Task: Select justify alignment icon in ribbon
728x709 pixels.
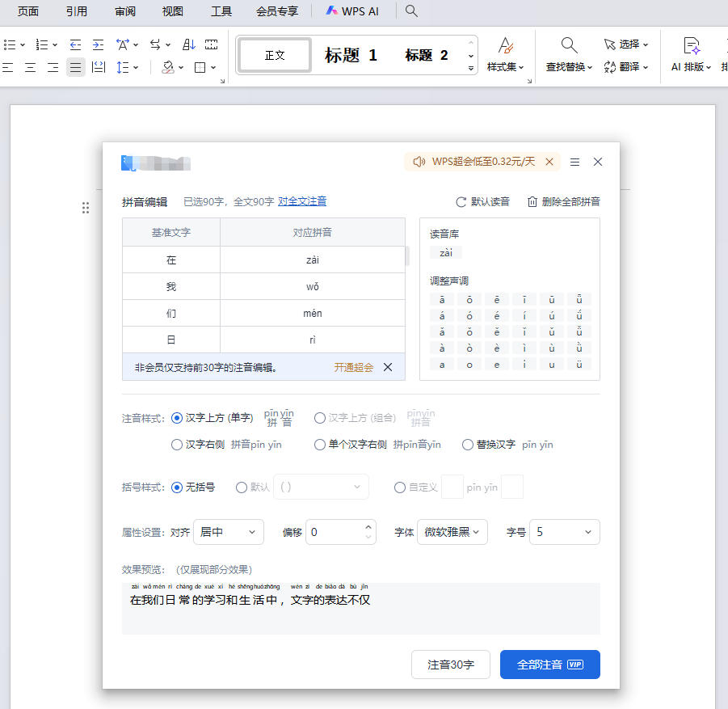Action: 75,68
